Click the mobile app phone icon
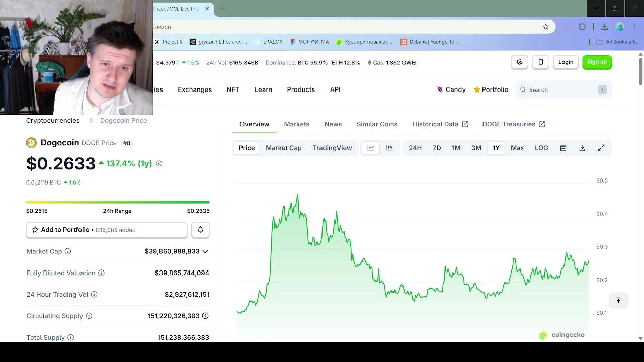Screen dimensions: 644x362 coord(541,62)
